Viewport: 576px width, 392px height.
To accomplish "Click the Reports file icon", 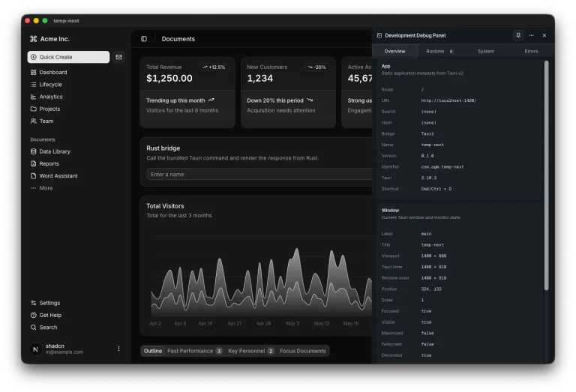I will point(34,163).
